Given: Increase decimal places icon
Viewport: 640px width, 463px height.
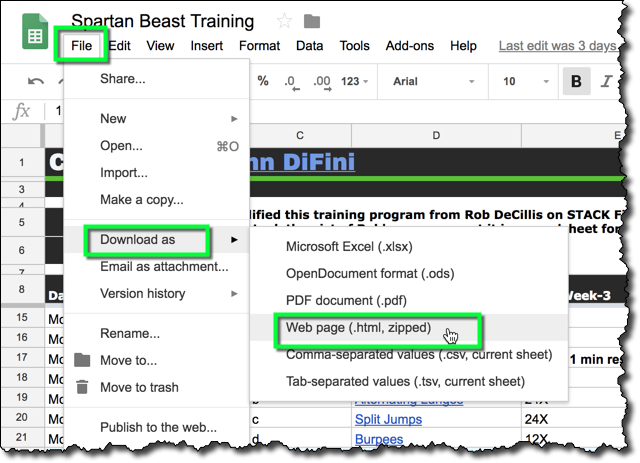Looking at the screenshot, I should click(322, 82).
